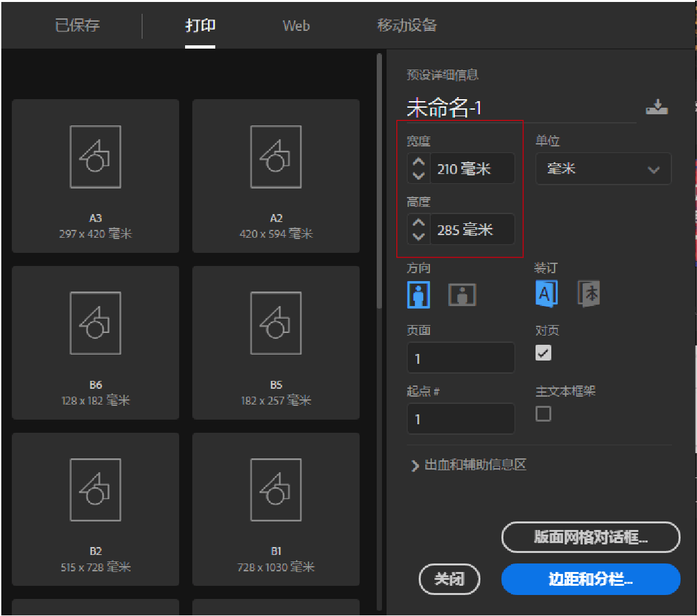The width and height of the screenshot is (697, 616).
Task: Click the 页面 number field
Action: pyautogui.click(x=461, y=358)
